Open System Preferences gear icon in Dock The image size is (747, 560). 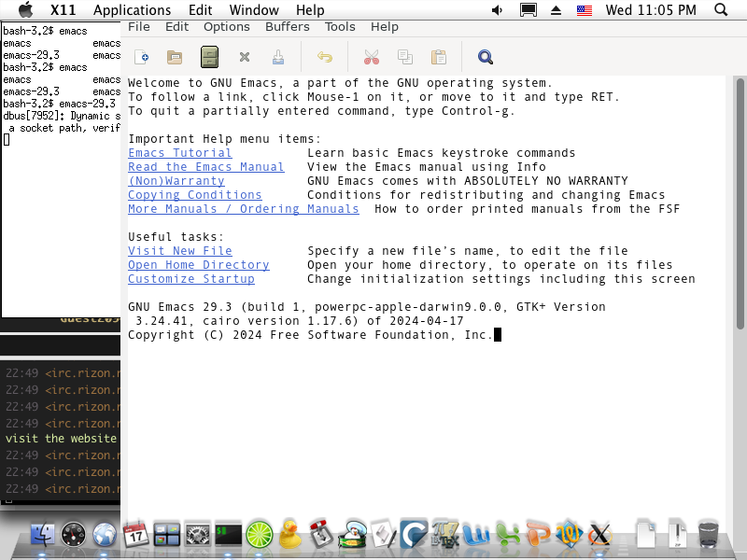[x=198, y=534]
